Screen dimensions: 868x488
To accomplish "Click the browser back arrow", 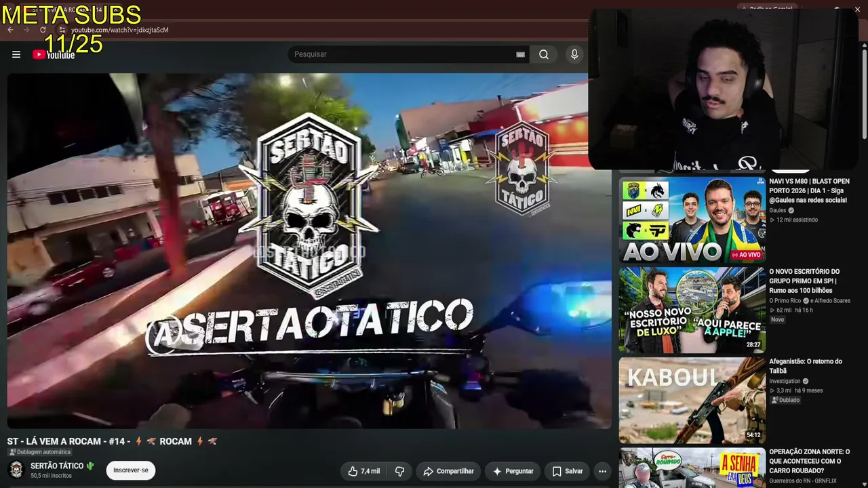I will pos(10,30).
